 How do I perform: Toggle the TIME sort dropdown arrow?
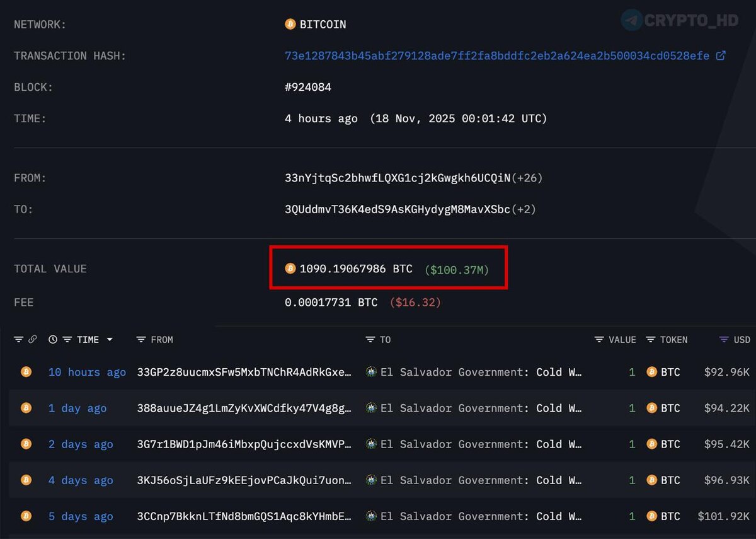coord(110,339)
